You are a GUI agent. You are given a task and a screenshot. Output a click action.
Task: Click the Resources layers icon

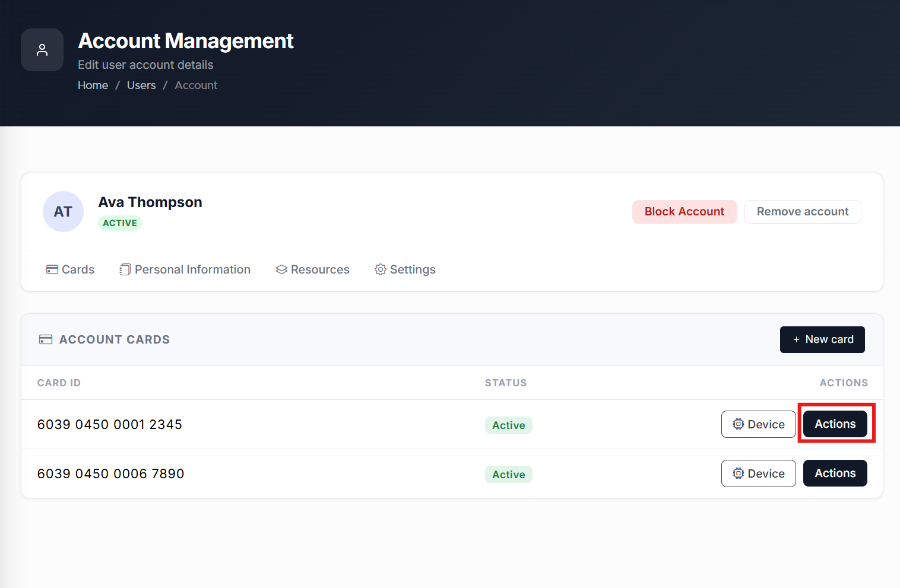(x=281, y=269)
